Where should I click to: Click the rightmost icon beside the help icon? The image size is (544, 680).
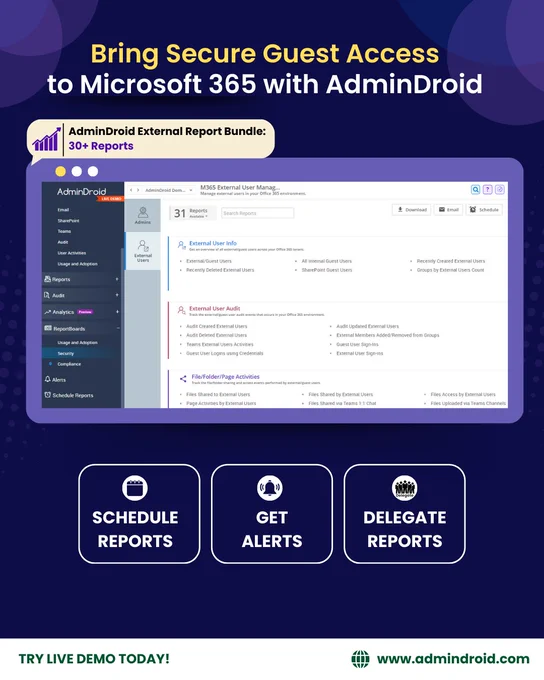tap(500, 190)
